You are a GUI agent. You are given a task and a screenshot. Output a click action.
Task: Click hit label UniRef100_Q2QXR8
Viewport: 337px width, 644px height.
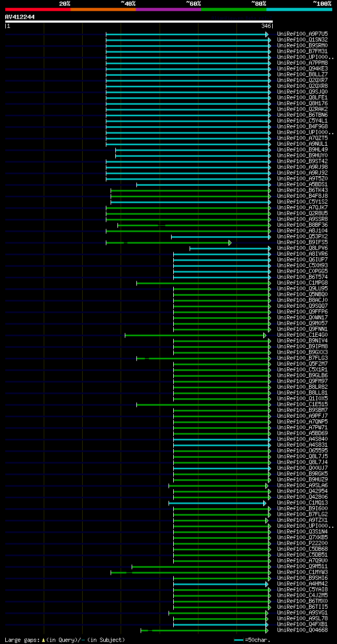click(x=302, y=86)
